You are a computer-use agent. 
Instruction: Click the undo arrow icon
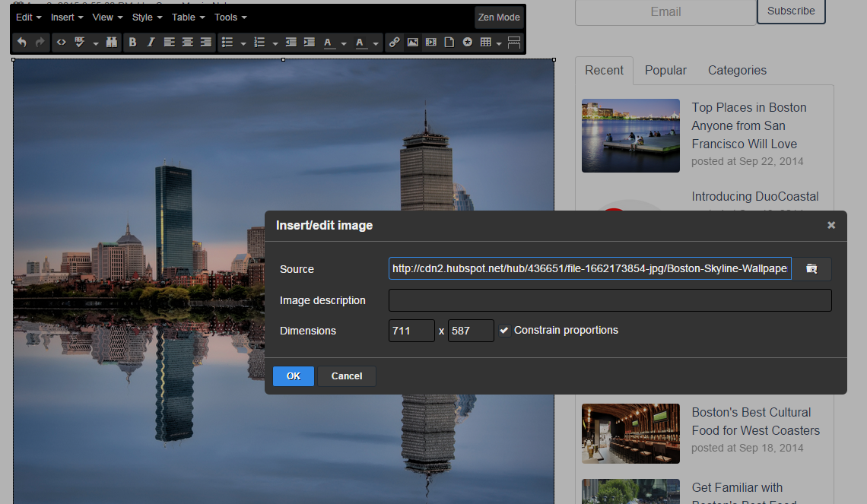pos(22,43)
